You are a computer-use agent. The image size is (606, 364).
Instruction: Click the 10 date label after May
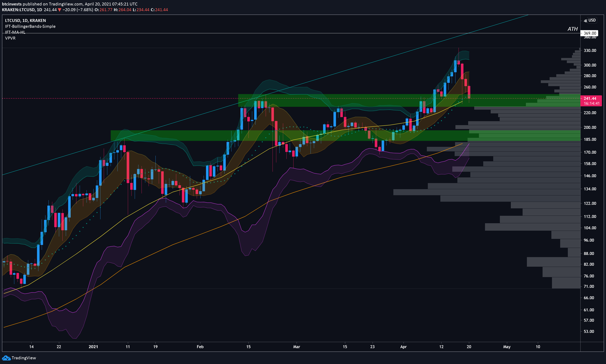point(538,347)
